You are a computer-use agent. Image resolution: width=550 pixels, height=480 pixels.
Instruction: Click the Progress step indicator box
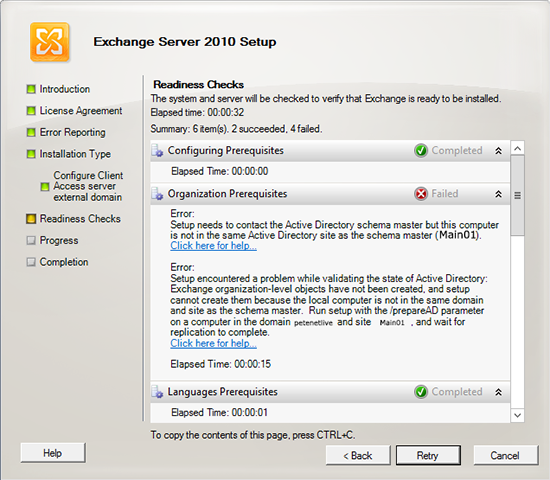(x=31, y=240)
